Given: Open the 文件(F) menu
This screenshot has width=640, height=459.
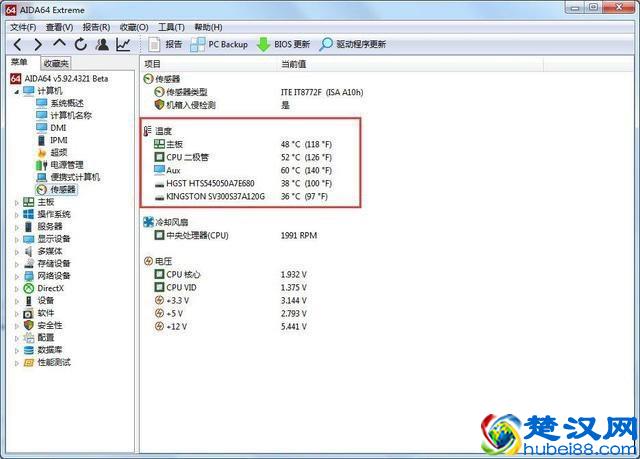Looking at the screenshot, I should click(23, 27).
